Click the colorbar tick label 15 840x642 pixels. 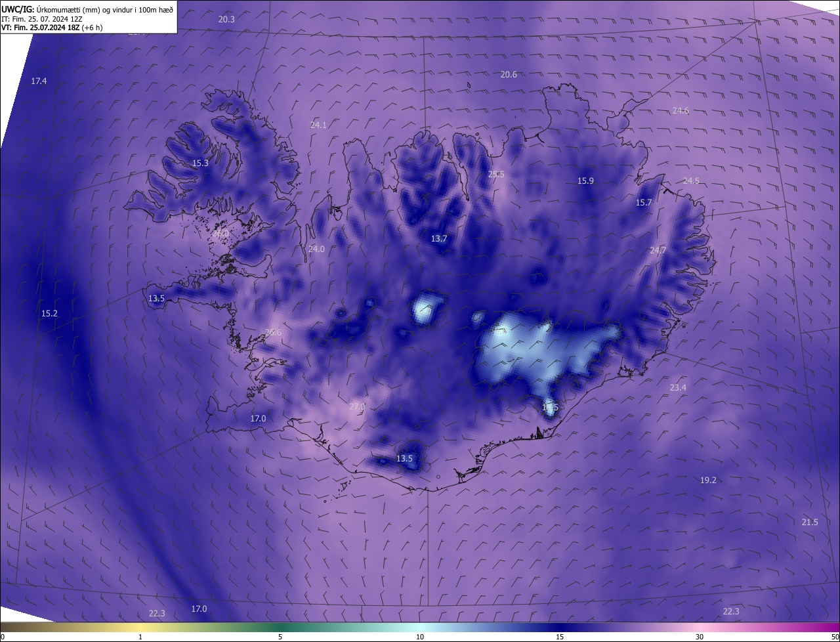(560, 637)
